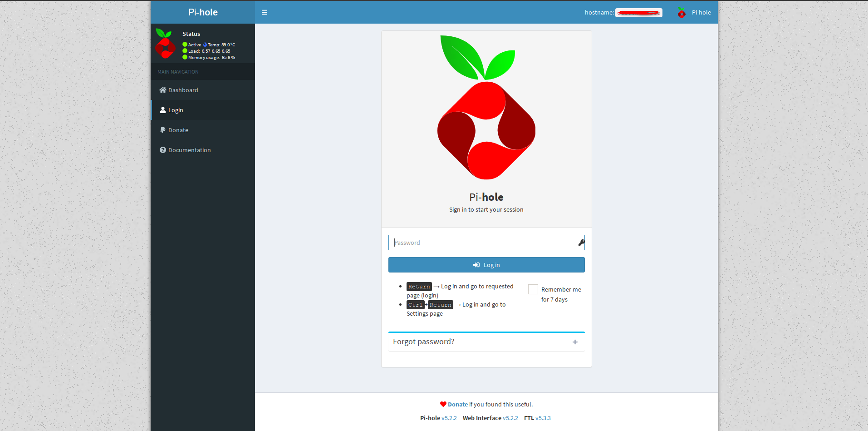This screenshot has height=431, width=868.
Task: Click the red heart icon in footer
Action: [443, 404]
